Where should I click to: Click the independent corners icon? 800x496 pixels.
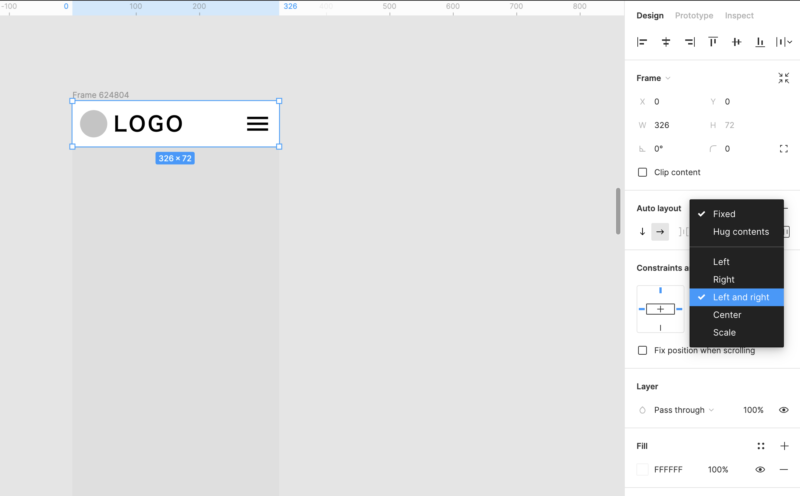click(x=783, y=149)
